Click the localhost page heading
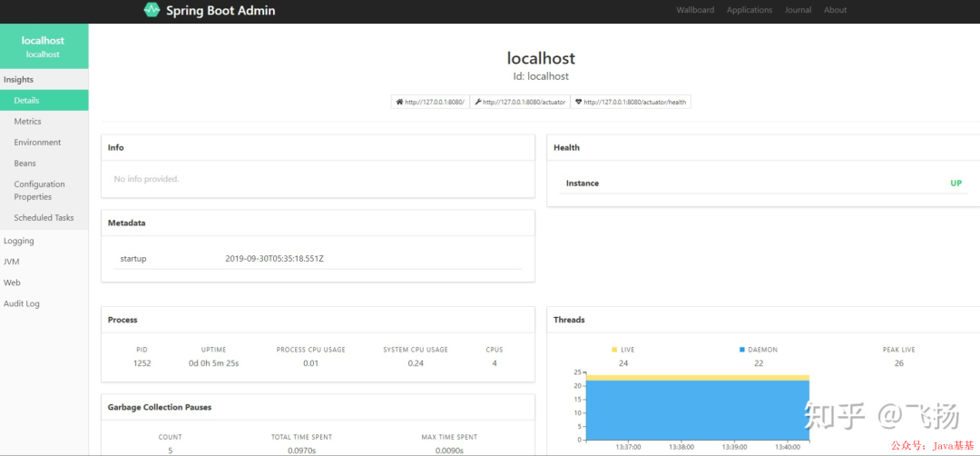 pos(541,58)
